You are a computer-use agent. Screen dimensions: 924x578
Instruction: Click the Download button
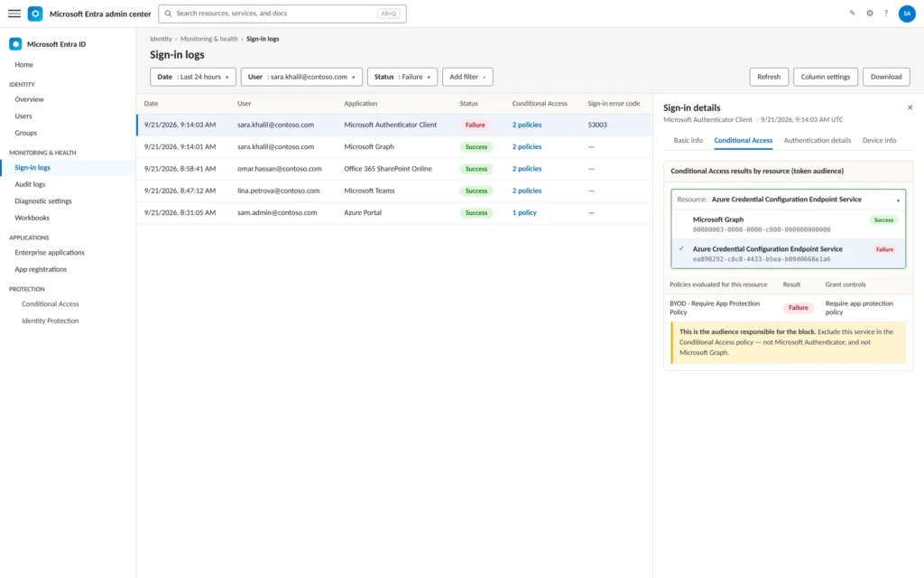click(886, 77)
